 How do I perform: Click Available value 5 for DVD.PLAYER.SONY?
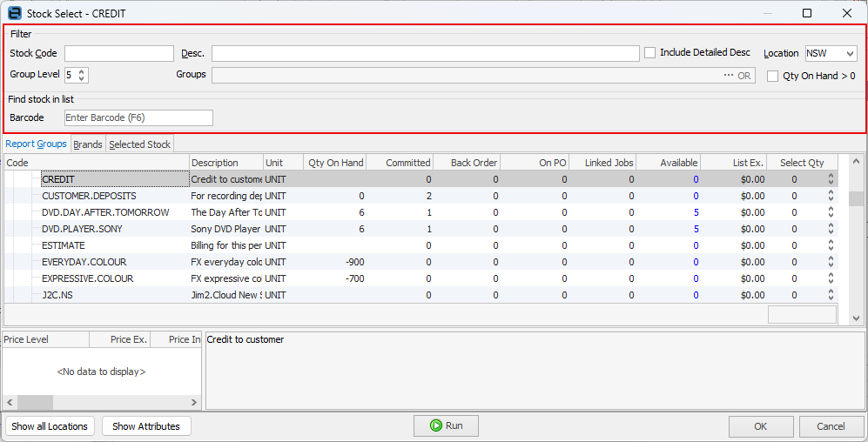click(696, 229)
